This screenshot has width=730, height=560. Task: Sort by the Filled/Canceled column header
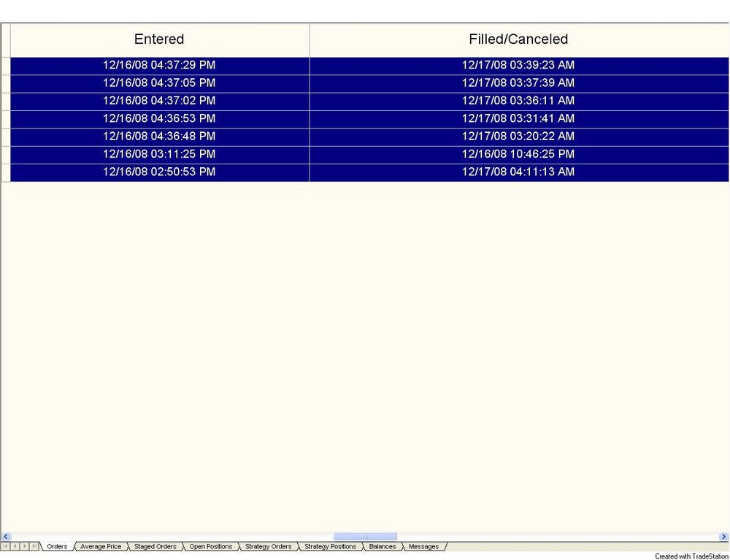coord(518,39)
